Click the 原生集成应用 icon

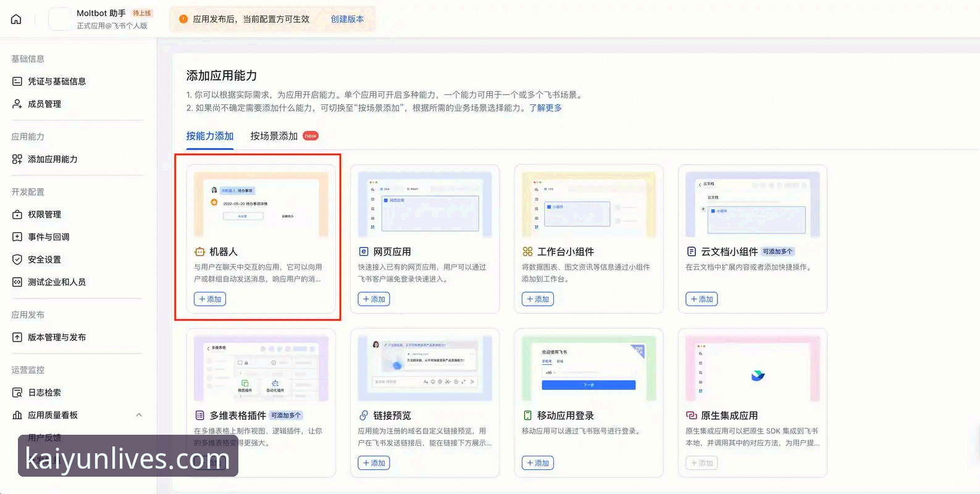tap(692, 416)
